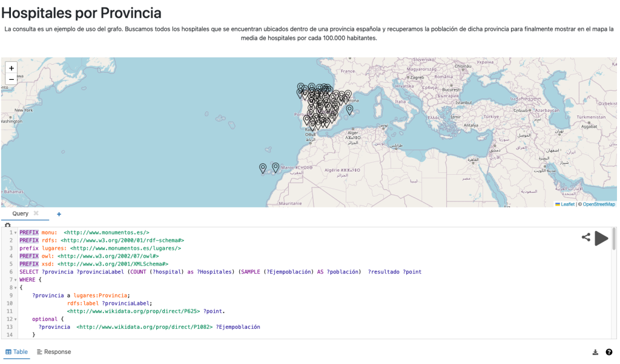Click the query editor vertical scrollbar
This screenshot has height=364, width=620.
[x=614, y=239]
